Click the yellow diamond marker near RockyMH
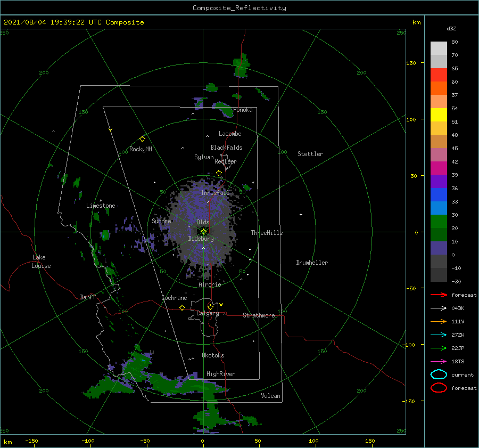The width and height of the screenshot is (479, 448). point(142,139)
